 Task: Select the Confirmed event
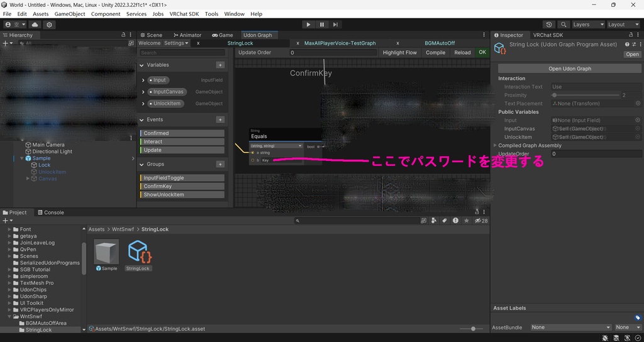coord(182,133)
